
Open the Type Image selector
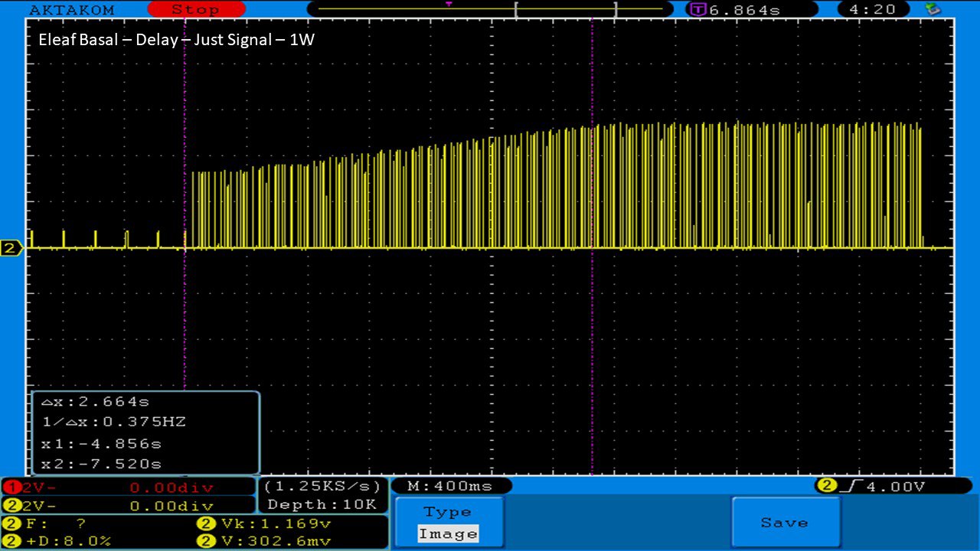(449, 523)
